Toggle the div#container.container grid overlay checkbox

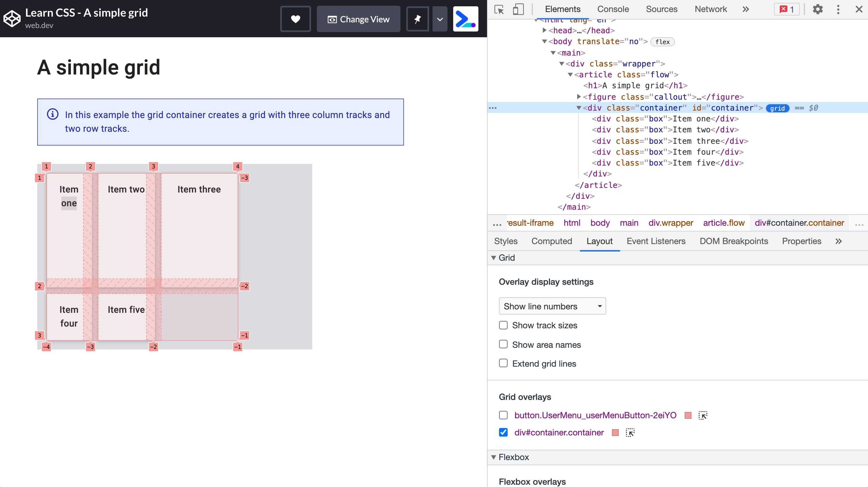(x=504, y=432)
